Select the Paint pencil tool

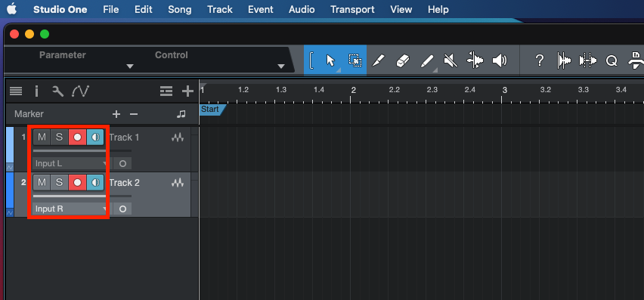[x=427, y=61]
